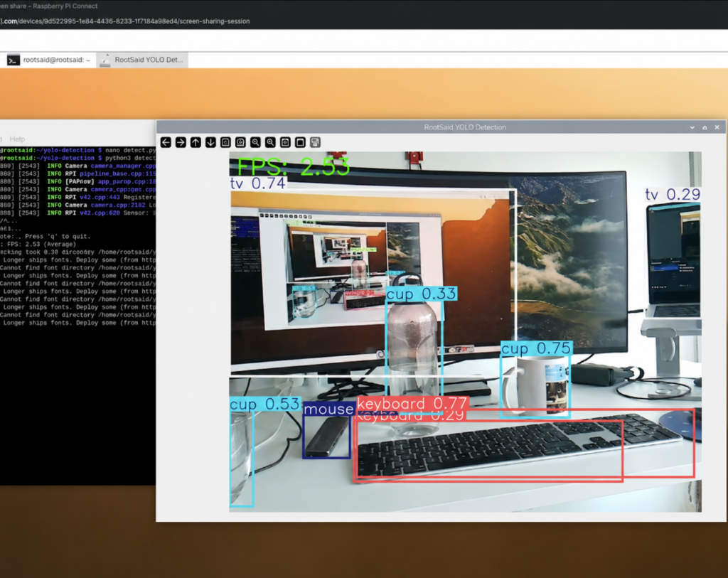Close the RootSaid YOLO Detection window
The width and height of the screenshot is (728, 578).
tap(717, 127)
